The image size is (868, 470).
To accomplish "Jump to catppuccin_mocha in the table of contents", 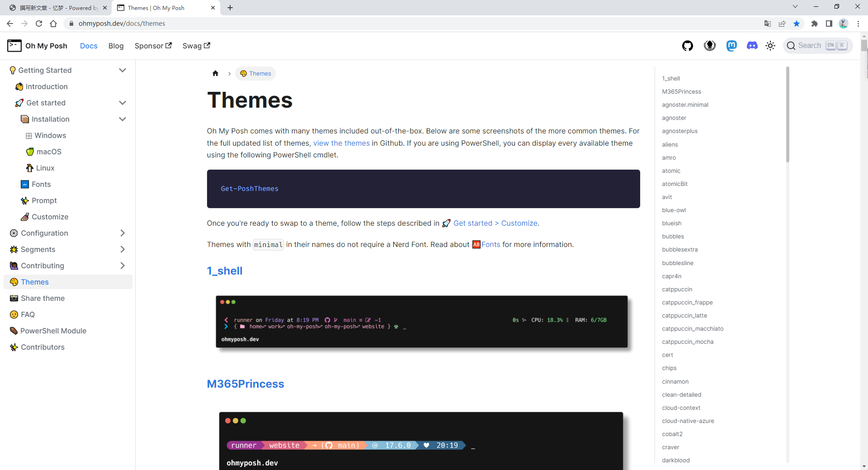I will [x=688, y=342].
